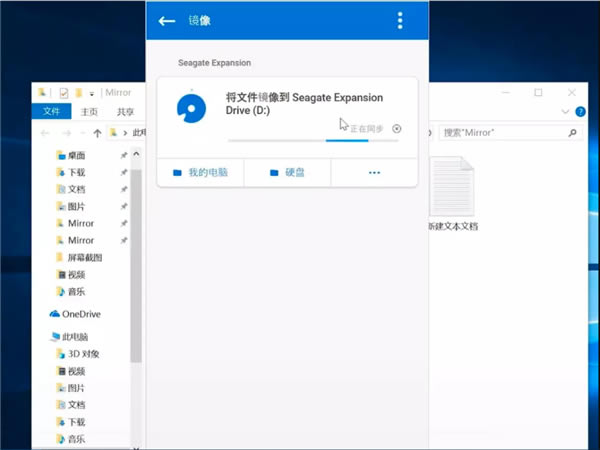Open the quick access toolbar dropdown arrow
600x450 pixels.
(92, 94)
